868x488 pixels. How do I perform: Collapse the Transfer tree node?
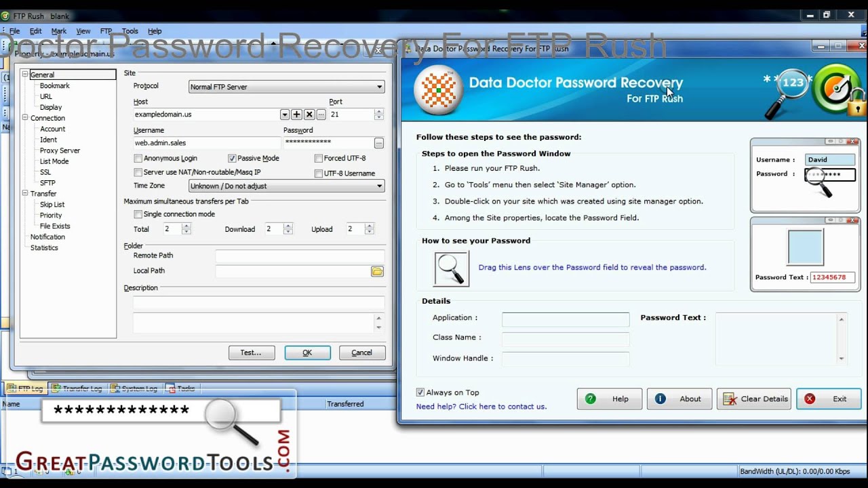(x=25, y=194)
